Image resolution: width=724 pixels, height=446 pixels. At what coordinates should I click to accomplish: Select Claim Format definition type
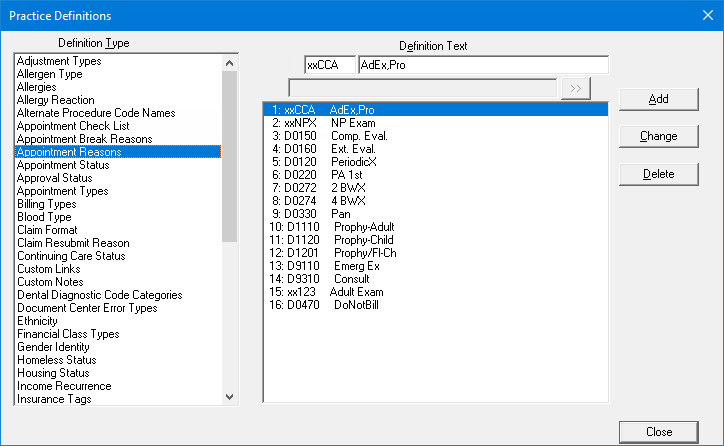118,230
